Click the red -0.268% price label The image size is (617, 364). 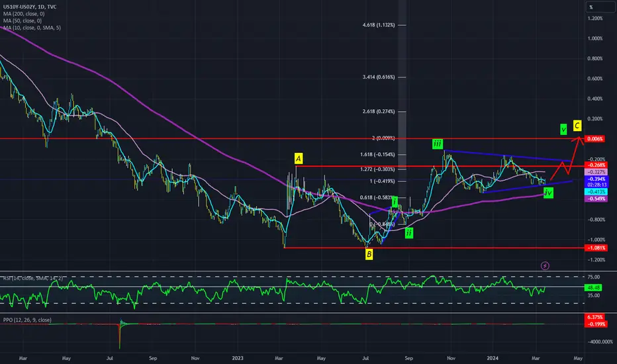pyautogui.click(x=596, y=165)
